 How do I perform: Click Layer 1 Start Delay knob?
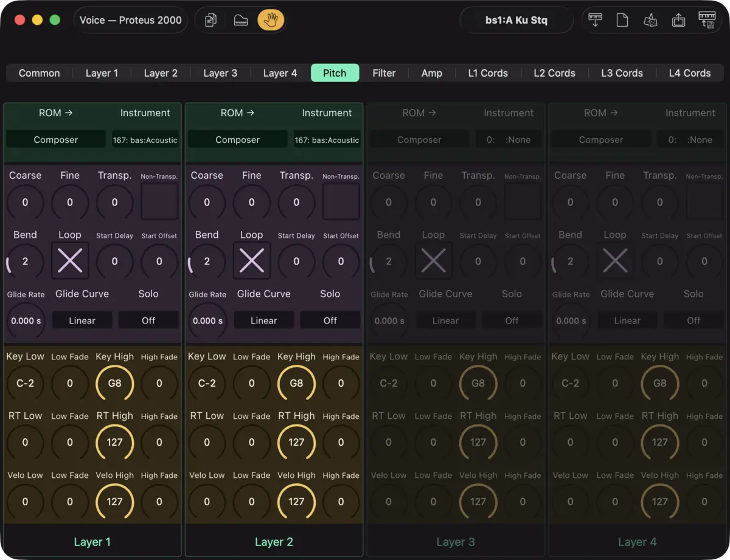pos(114,261)
